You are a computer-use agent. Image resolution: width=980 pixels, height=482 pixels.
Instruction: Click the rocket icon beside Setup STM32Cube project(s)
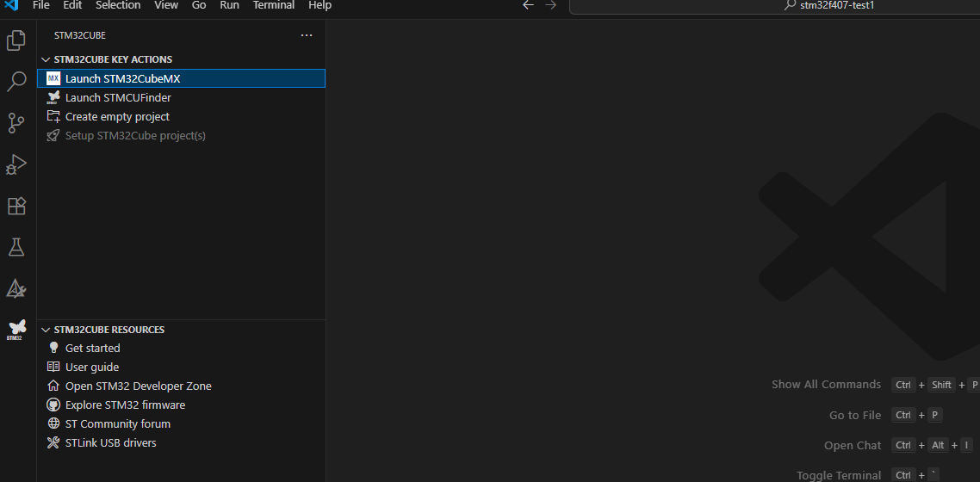(x=53, y=135)
